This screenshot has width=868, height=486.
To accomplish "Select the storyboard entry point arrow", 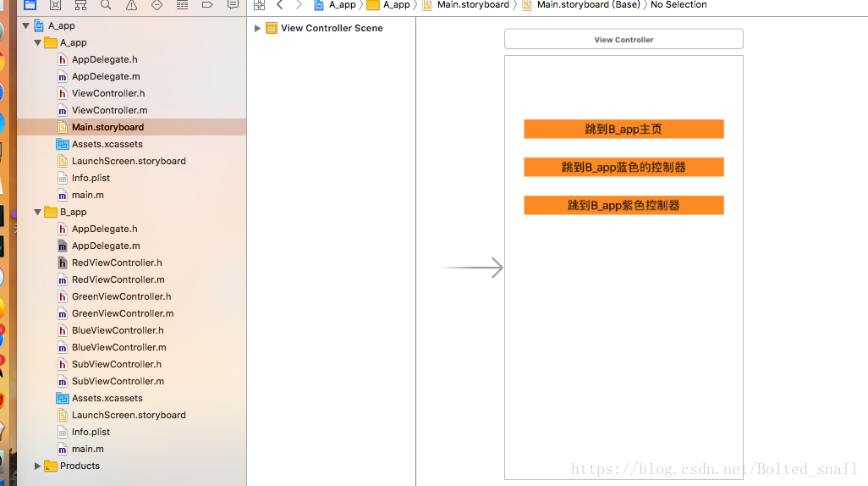I will coord(473,268).
